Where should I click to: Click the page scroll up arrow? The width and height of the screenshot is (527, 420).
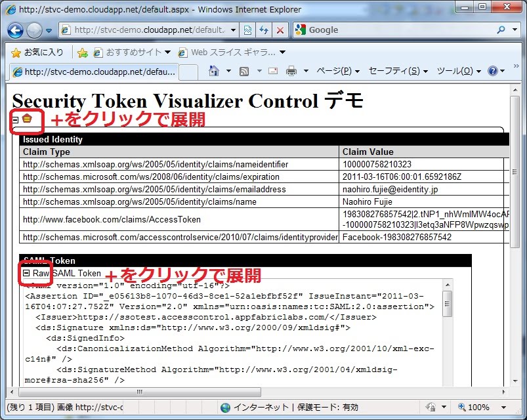[515, 90]
